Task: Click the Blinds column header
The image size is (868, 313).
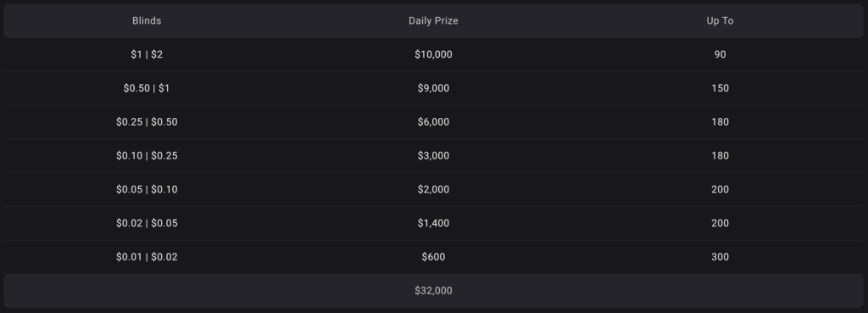Action: tap(147, 20)
